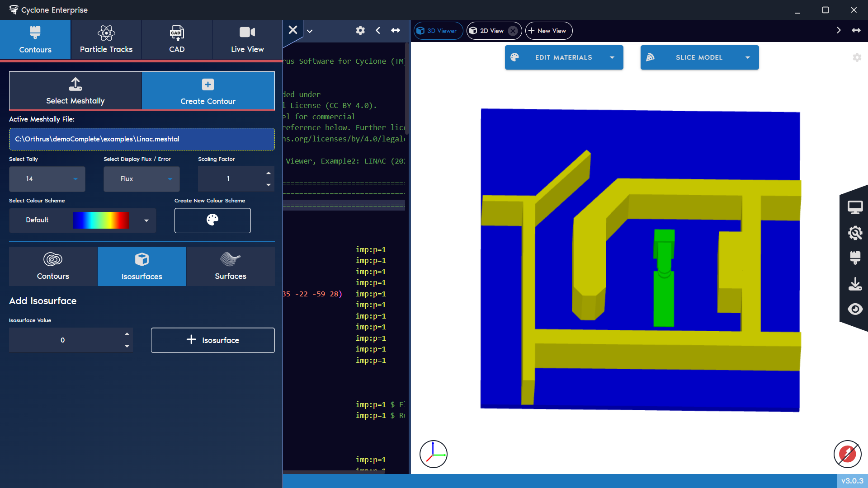Click the Linac.meshtal file path field
The image size is (868, 488).
(142, 139)
